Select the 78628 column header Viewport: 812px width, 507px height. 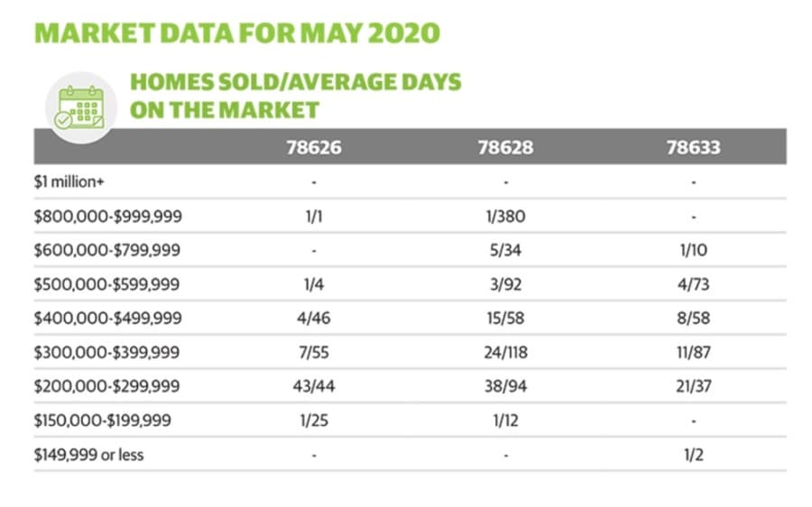(x=505, y=148)
